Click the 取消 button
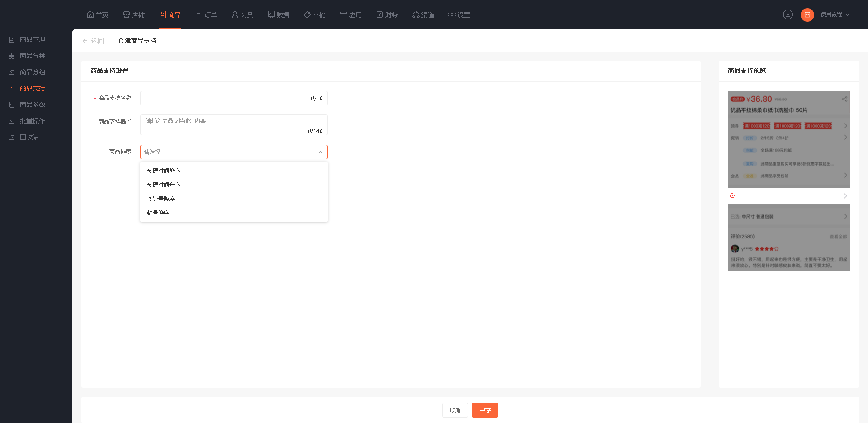The width and height of the screenshot is (868, 423). coord(455,410)
